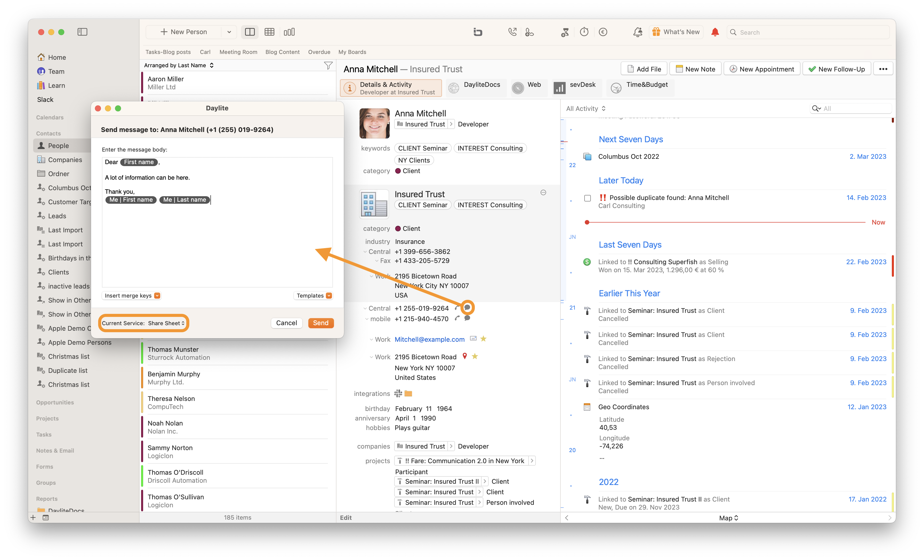The height and width of the screenshot is (560, 924).
Task: Open the Overdue favorite
Action: point(319,52)
